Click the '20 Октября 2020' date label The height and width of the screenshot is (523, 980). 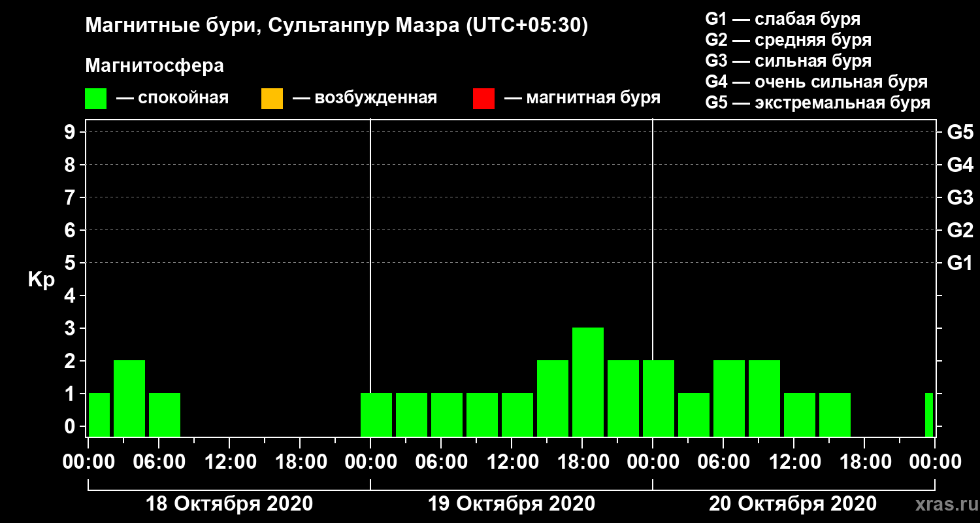tap(793, 504)
